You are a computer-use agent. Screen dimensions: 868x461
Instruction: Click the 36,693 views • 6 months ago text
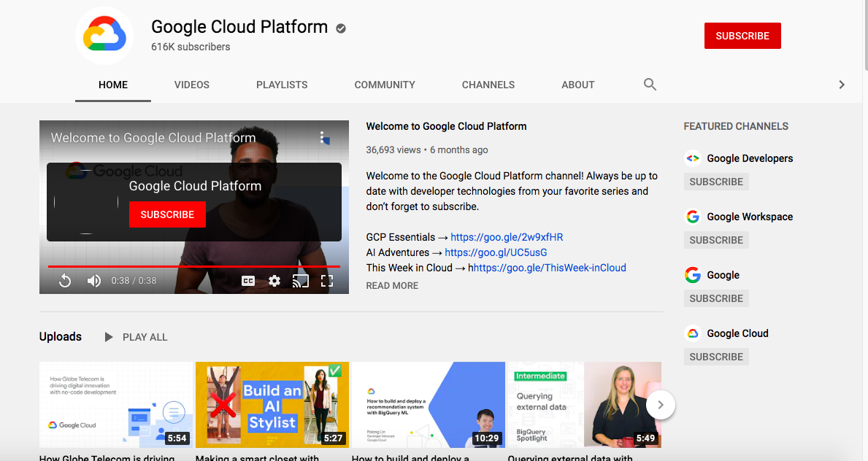(427, 150)
